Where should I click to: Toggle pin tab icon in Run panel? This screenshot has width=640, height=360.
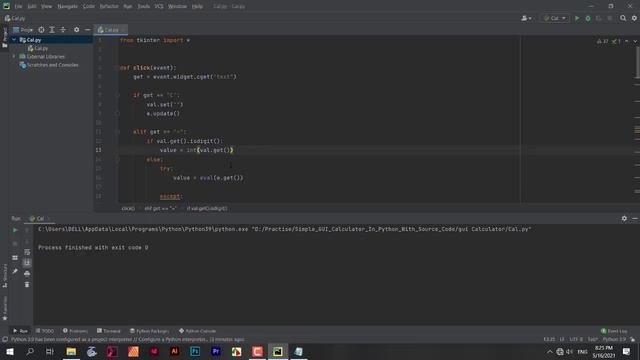pos(15,271)
